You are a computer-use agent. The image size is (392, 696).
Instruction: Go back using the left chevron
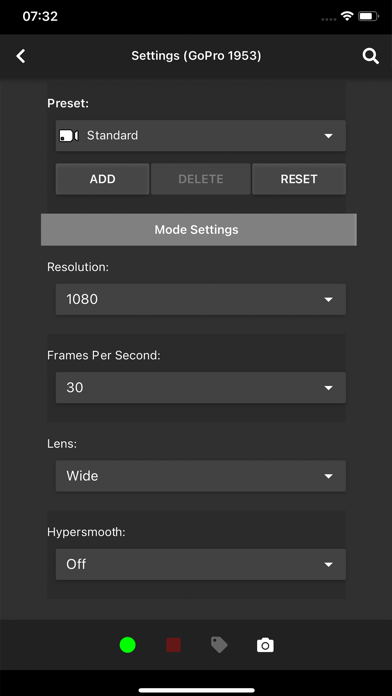pyautogui.click(x=20, y=56)
